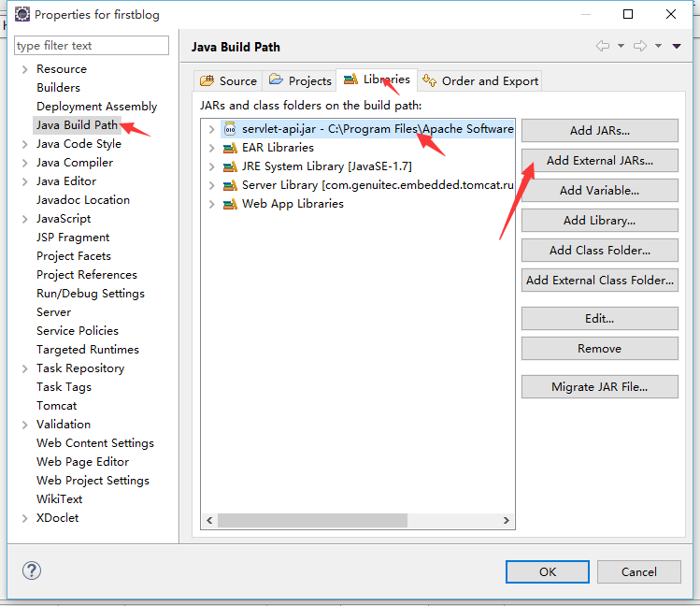Open the view menu black triangle

click(x=677, y=46)
